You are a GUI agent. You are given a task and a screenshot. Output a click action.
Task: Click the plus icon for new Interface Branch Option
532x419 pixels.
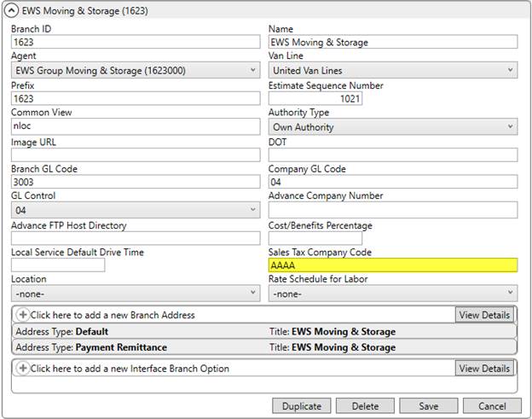click(22, 369)
